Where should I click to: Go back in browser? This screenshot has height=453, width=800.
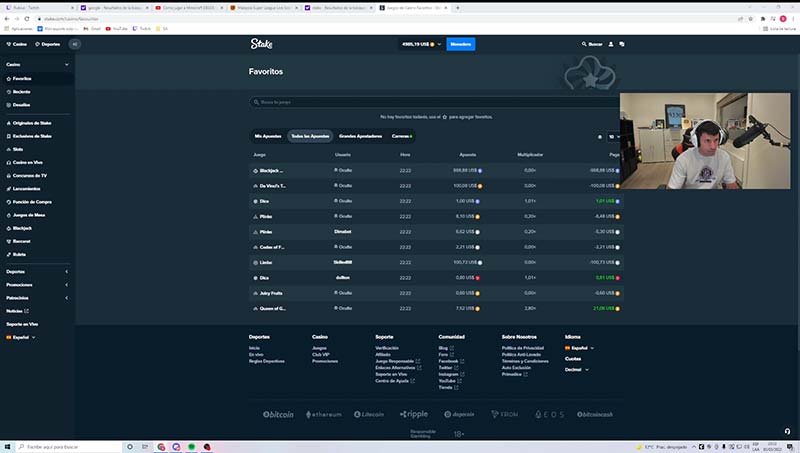(x=7, y=19)
